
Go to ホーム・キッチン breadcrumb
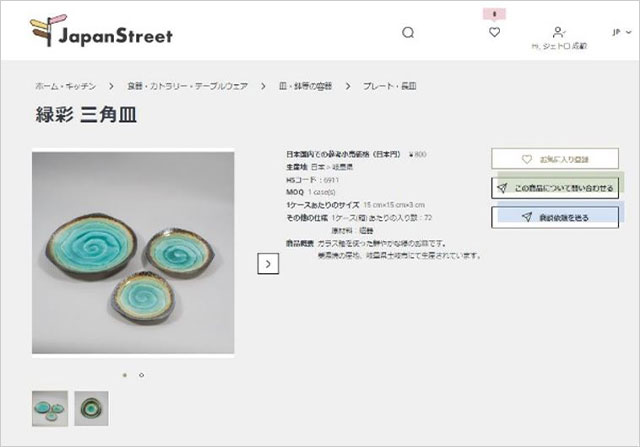65,86
